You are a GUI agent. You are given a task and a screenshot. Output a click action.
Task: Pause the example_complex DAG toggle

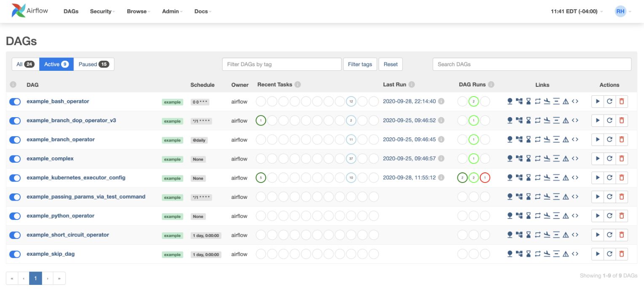(15, 159)
